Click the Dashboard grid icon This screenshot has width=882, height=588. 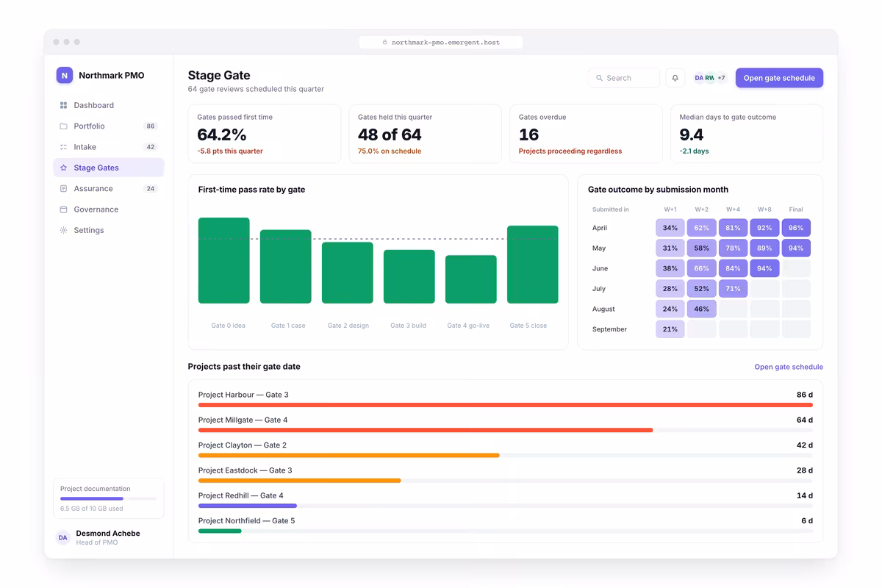[63, 105]
